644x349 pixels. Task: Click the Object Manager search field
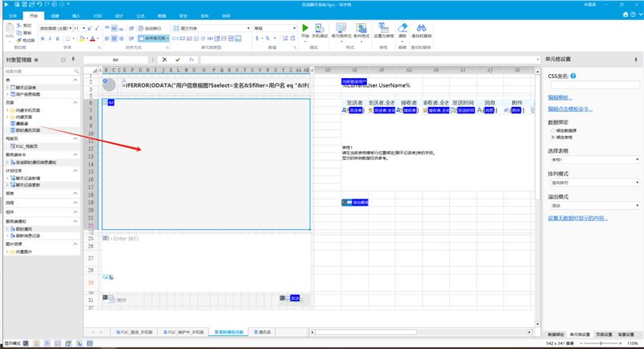pyautogui.click(x=42, y=72)
